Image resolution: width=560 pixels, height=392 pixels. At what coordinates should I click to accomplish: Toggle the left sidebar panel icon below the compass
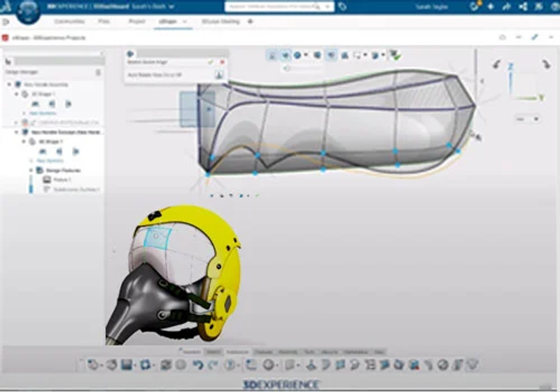click(x=6, y=22)
